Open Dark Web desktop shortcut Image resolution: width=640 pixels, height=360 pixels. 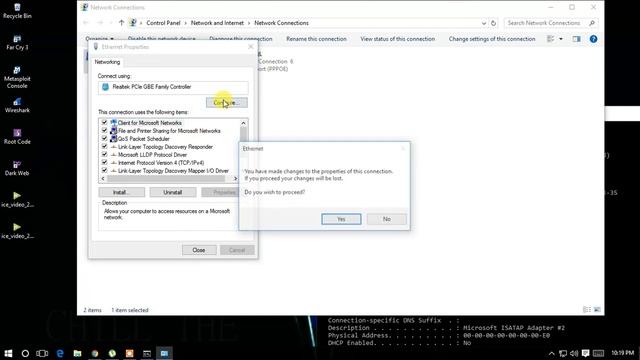click(17, 168)
